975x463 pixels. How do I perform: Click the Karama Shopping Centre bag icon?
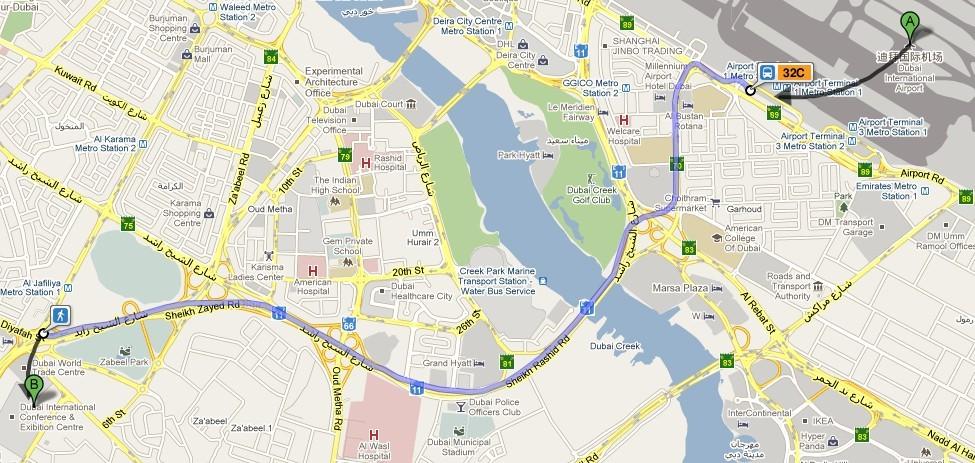[209, 213]
